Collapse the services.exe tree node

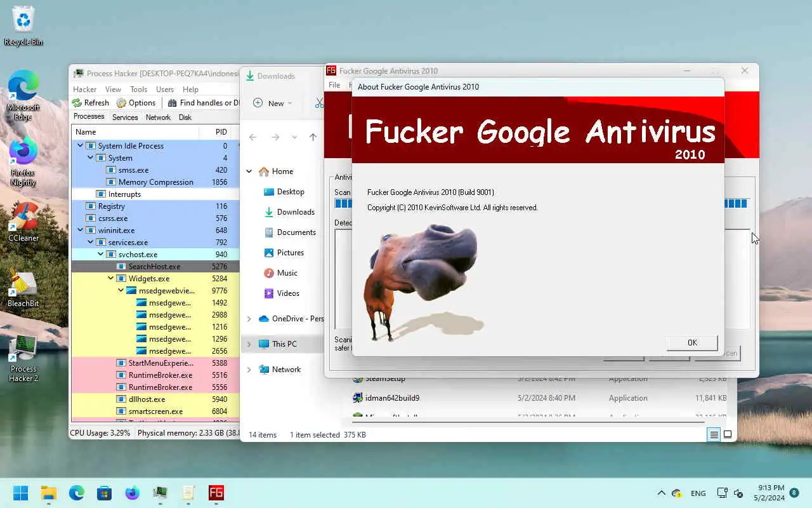[90, 243]
